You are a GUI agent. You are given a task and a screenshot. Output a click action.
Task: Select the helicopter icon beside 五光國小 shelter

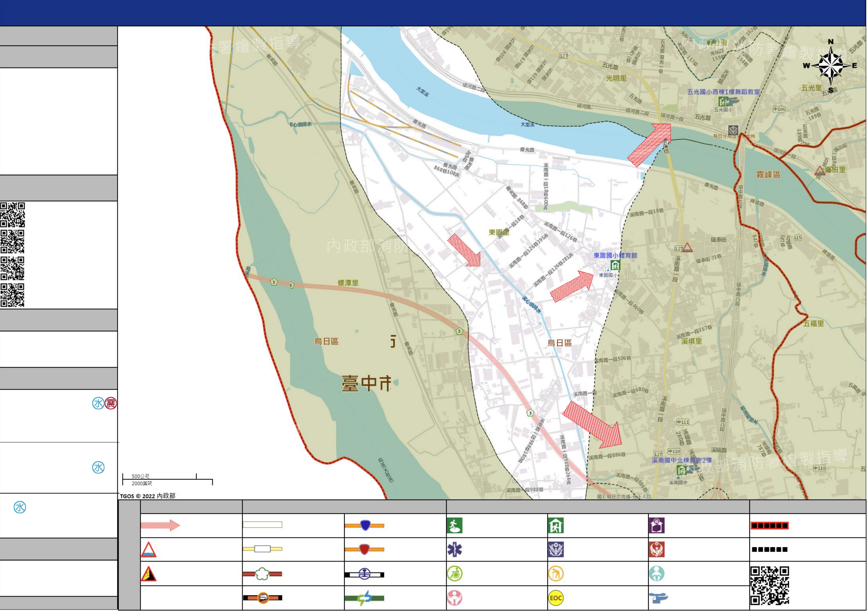pos(734,101)
